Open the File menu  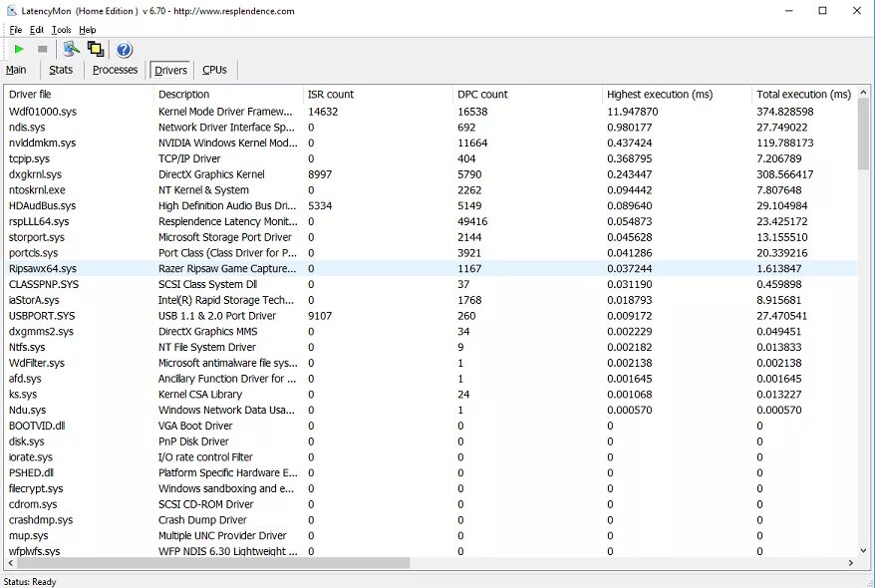coord(16,30)
